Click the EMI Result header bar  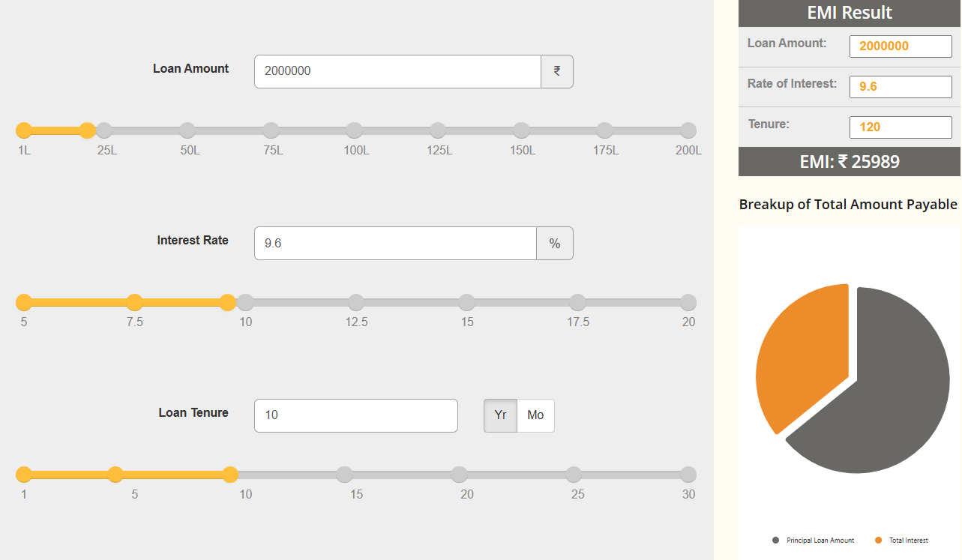[x=848, y=13]
